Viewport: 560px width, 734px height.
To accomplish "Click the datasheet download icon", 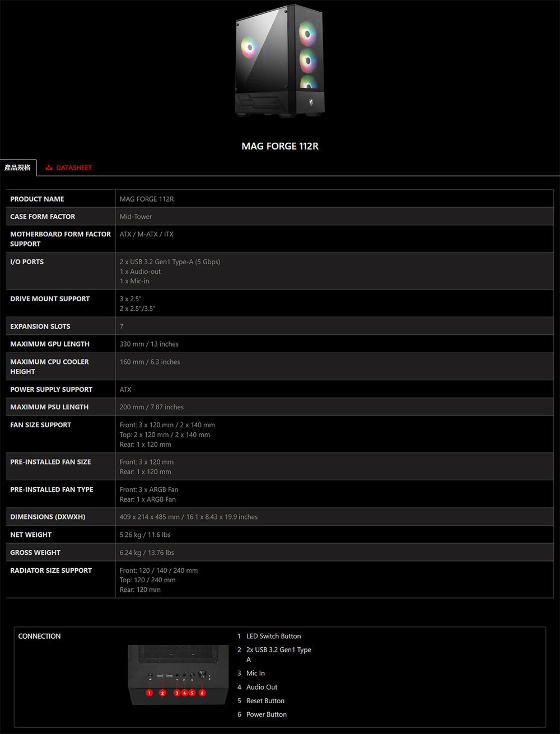I will click(x=49, y=167).
